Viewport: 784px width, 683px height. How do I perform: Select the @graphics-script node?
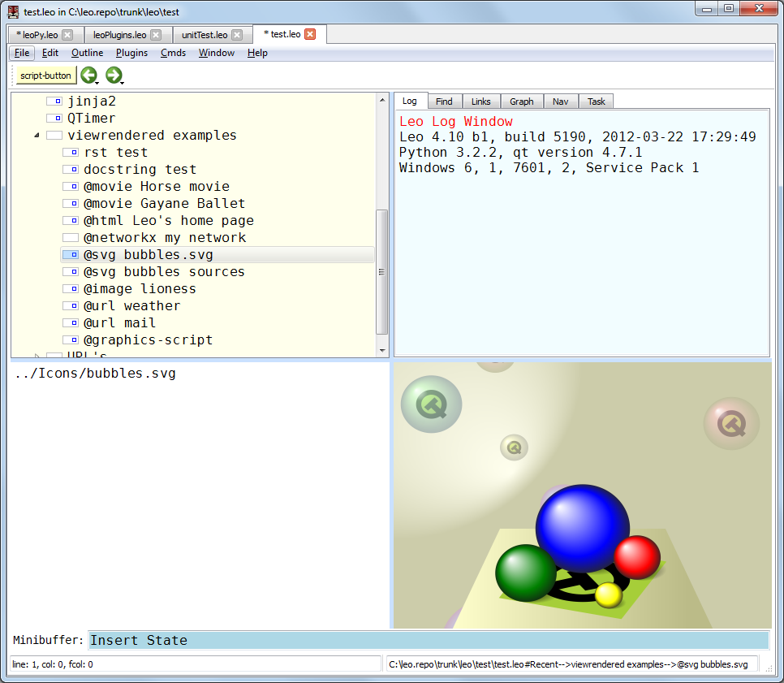point(148,339)
